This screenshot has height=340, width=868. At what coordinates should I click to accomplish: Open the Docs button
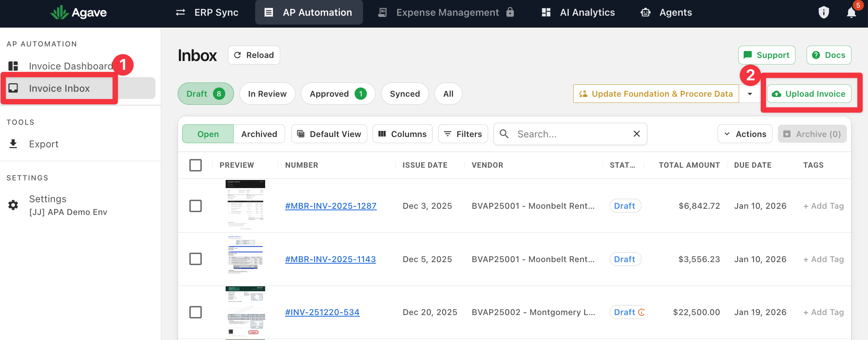click(x=829, y=55)
